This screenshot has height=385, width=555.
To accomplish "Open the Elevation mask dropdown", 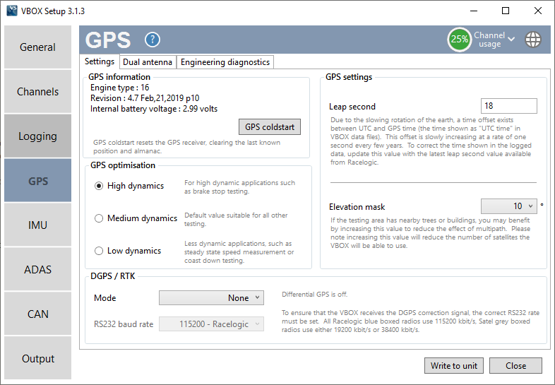I will (509, 206).
